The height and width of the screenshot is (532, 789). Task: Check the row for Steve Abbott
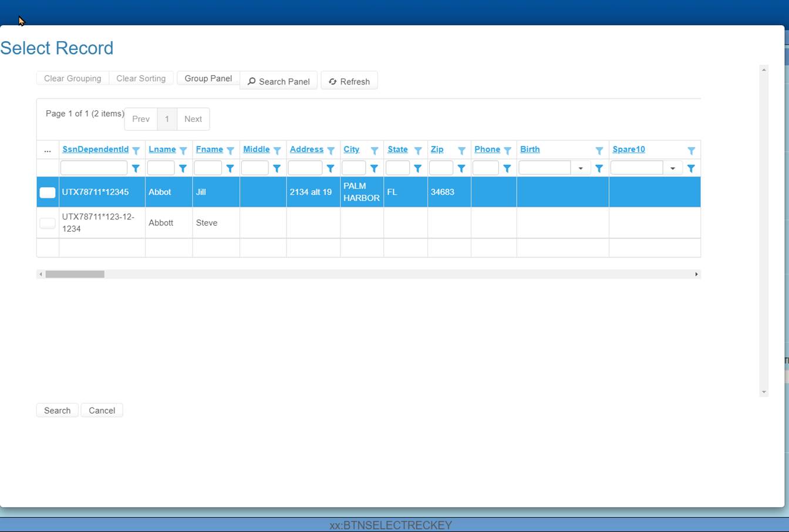[47, 222]
